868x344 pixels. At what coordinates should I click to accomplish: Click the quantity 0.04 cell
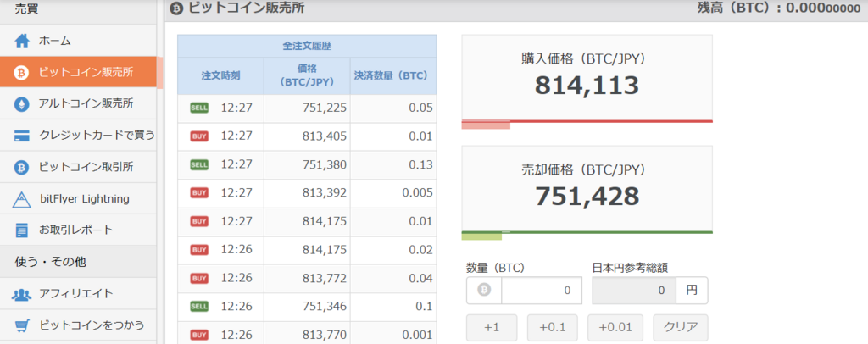[x=393, y=278]
